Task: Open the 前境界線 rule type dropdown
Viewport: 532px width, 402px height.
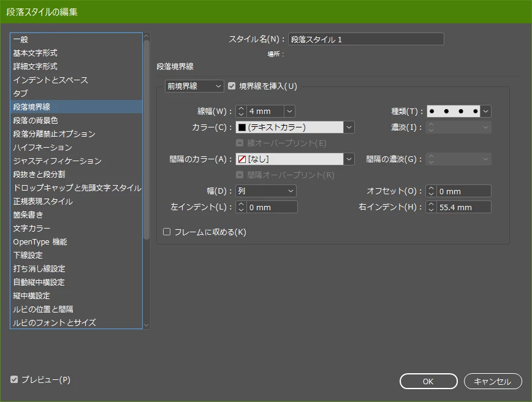Action: (x=194, y=86)
